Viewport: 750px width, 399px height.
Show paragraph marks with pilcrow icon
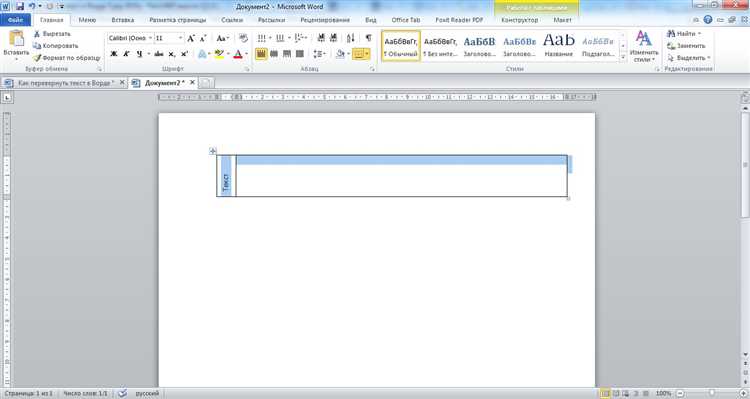click(368, 38)
